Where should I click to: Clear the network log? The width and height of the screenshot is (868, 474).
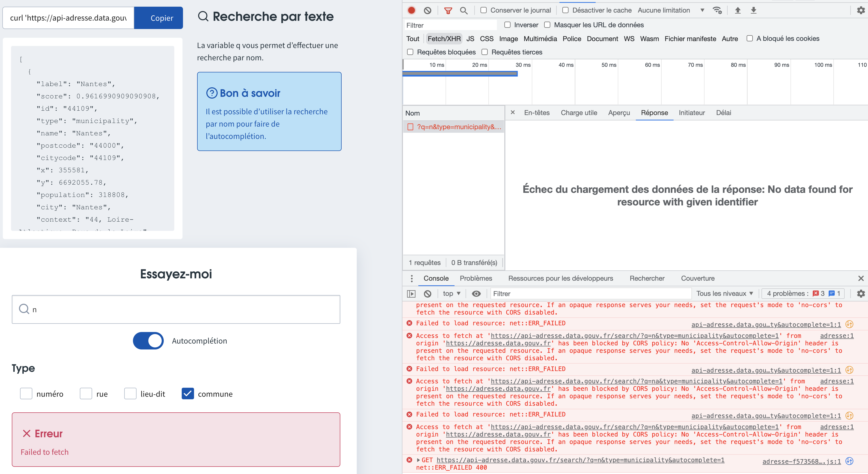pos(428,10)
